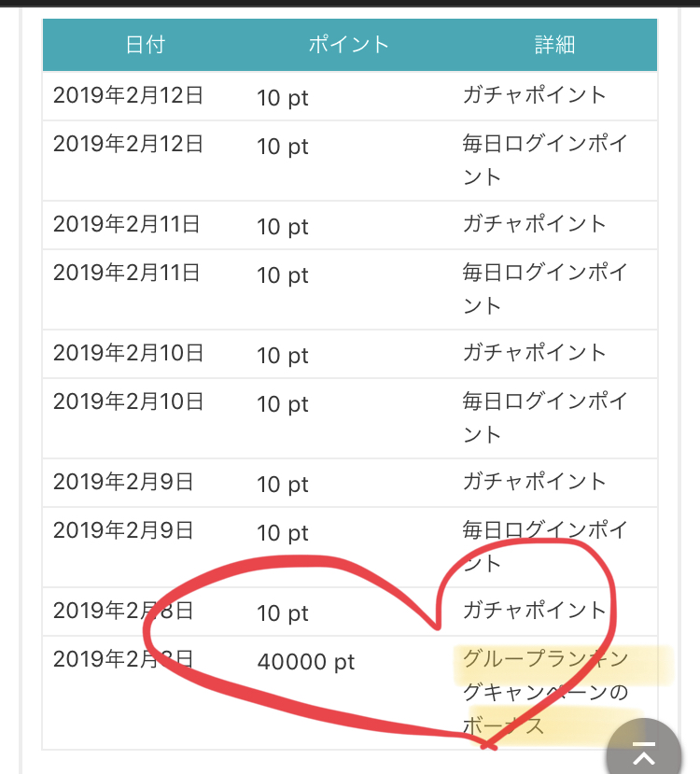The height and width of the screenshot is (774, 700).
Task: Click the 2019年2月9日 date in login row
Action: click(x=123, y=530)
